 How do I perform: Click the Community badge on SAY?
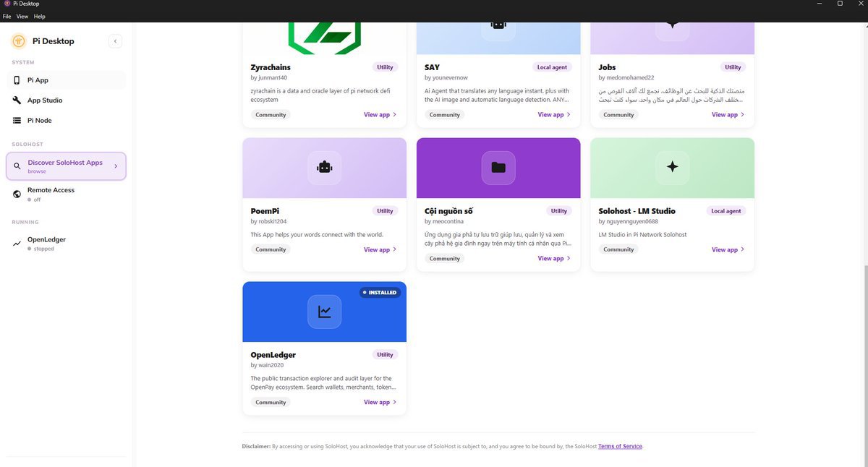[445, 115]
